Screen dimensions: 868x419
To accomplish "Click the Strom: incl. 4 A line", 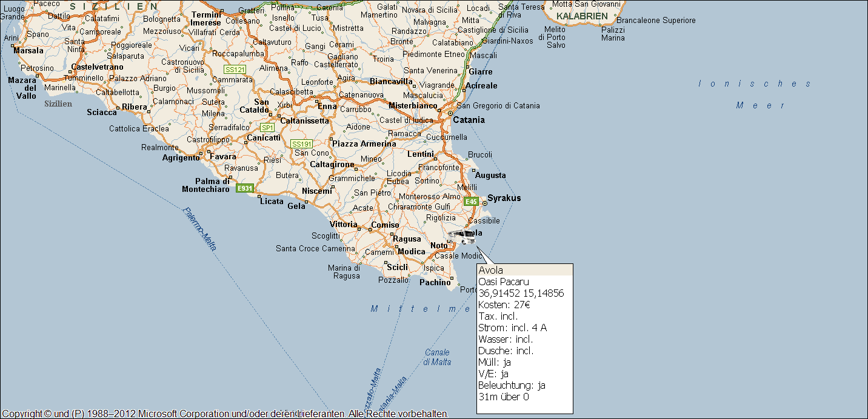I will point(513,328).
